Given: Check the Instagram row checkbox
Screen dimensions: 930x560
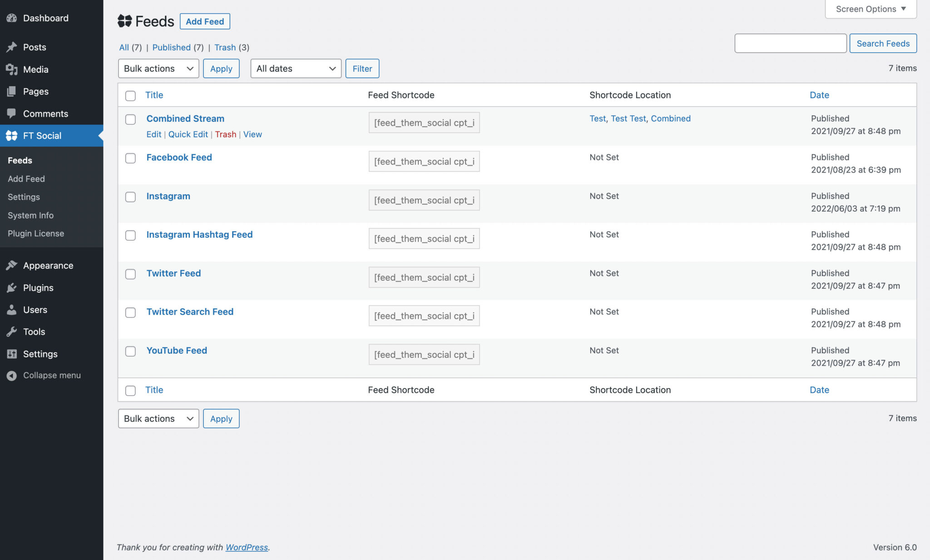Looking at the screenshot, I should (x=130, y=197).
